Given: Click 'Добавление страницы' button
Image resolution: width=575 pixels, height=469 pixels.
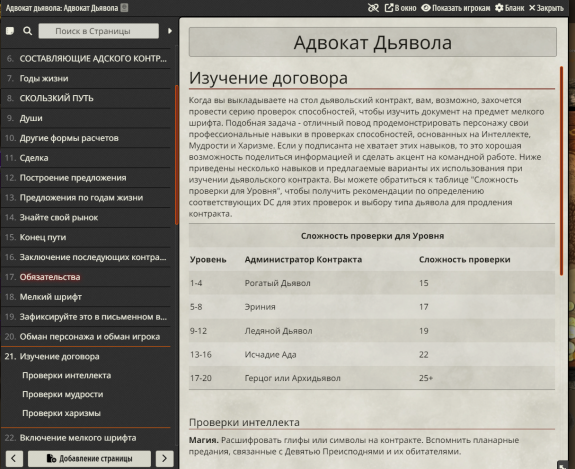Looking at the screenshot, I should 89,458.
